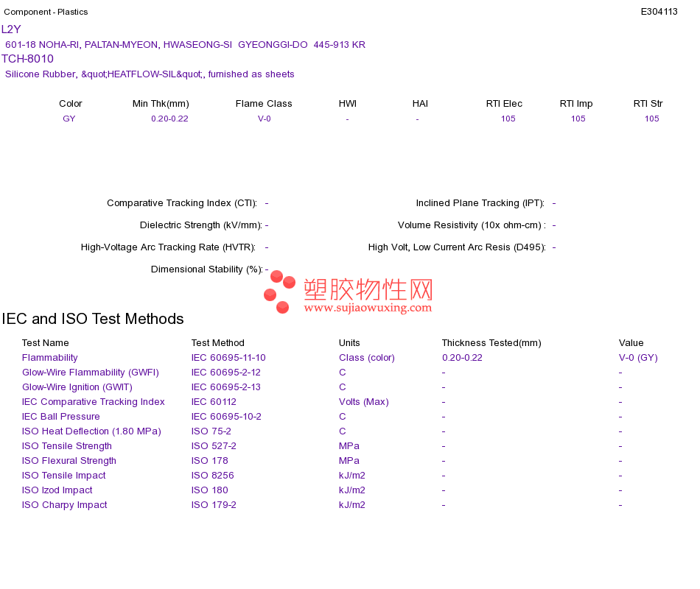Open the L2Y company link
This screenshot has height=589, width=700.
(11, 29)
